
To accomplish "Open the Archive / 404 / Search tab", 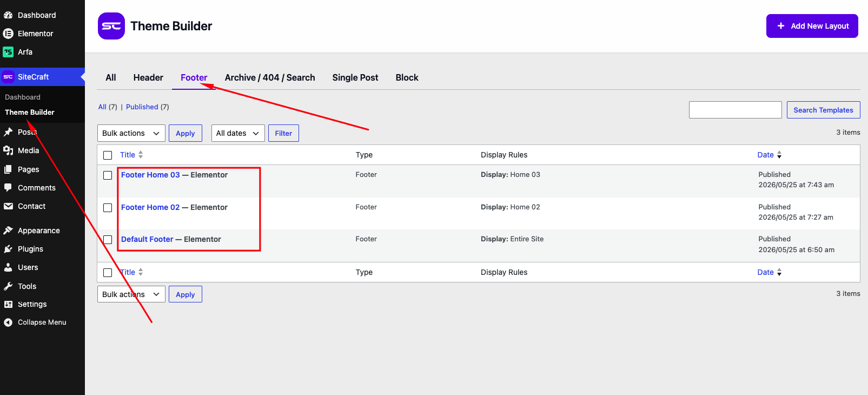I will pyautogui.click(x=270, y=77).
